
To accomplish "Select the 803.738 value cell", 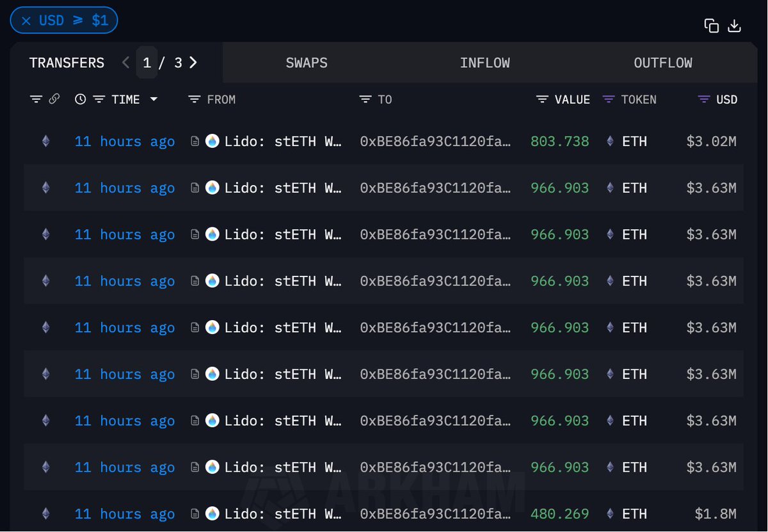I will coord(560,141).
